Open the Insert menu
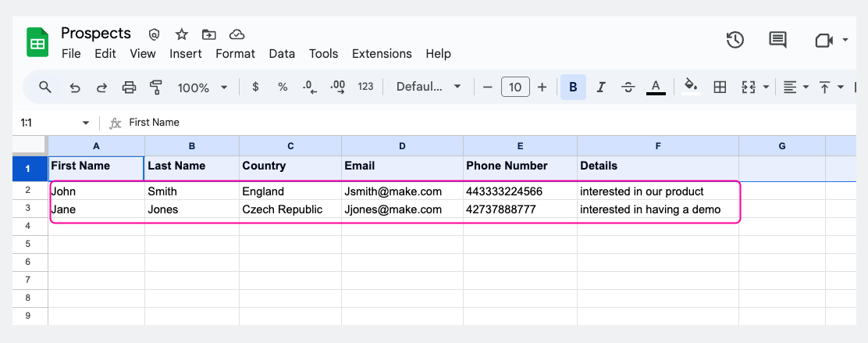Viewport: 868px width, 343px height. tap(186, 54)
